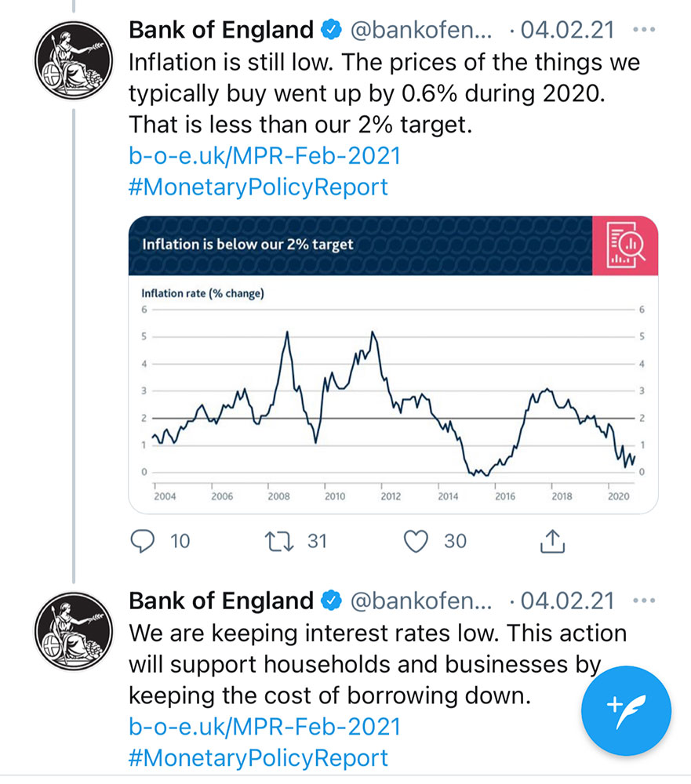Open more options for second tweet
The image size is (691, 784).
click(x=643, y=601)
